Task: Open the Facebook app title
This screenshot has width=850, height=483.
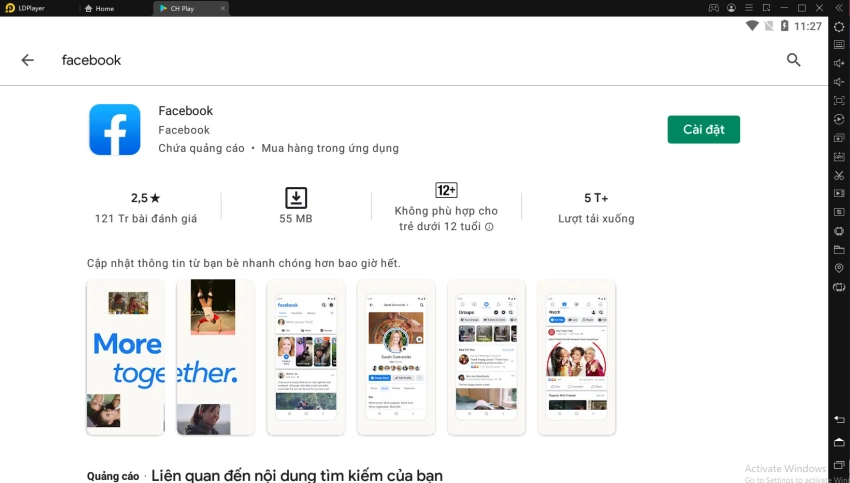Action: [x=185, y=111]
